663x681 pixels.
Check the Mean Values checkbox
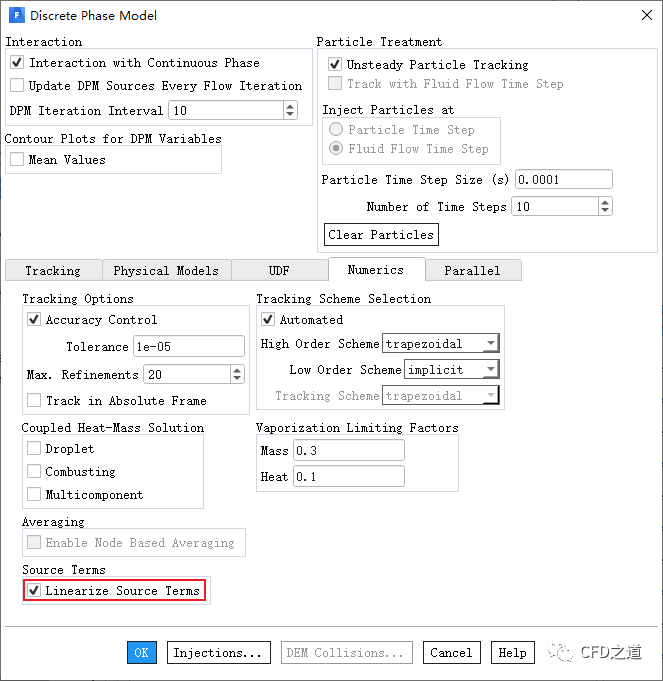[x=17, y=159]
